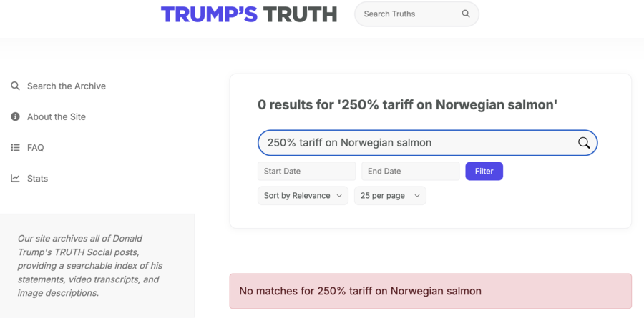Select the End Date field
Image resolution: width=644 pixels, height=323 pixels.
pos(410,171)
